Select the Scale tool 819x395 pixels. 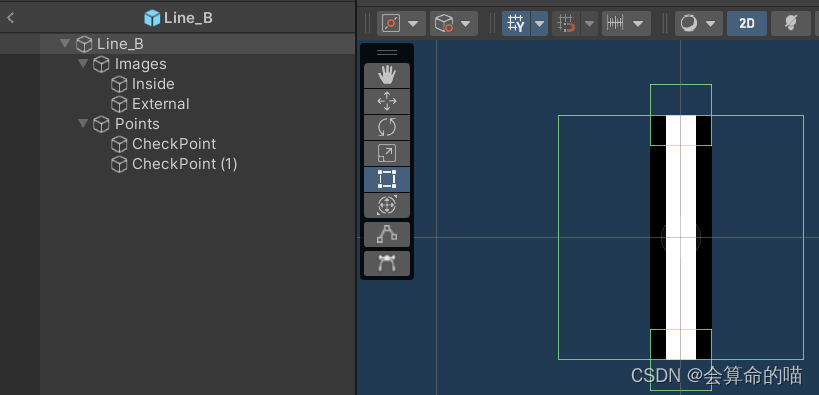point(387,153)
